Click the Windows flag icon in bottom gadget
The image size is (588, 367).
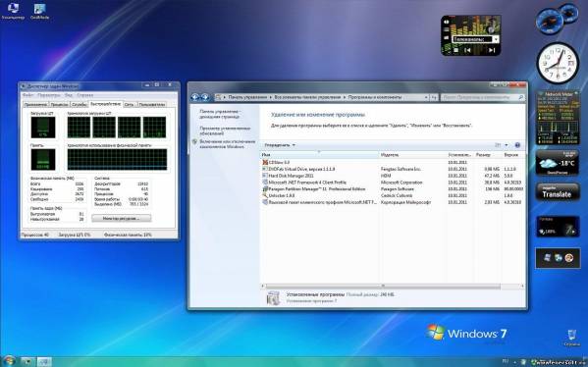547,257
